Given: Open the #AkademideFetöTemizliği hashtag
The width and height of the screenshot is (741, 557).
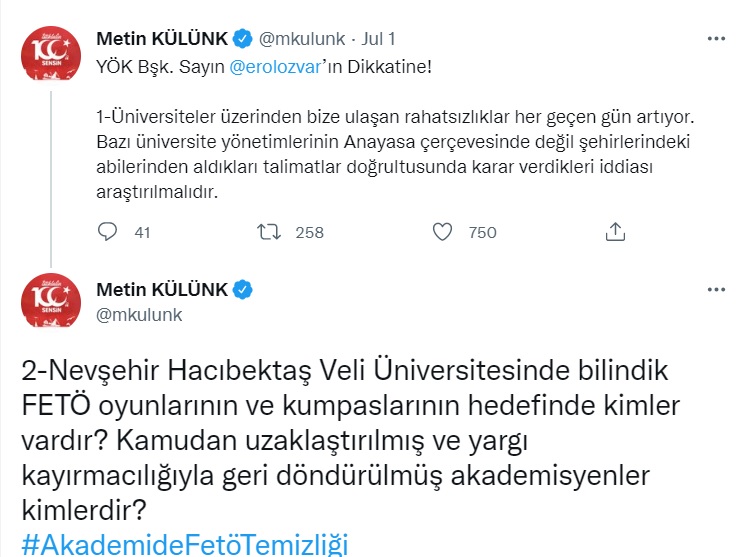Looking at the screenshot, I should click(184, 545).
